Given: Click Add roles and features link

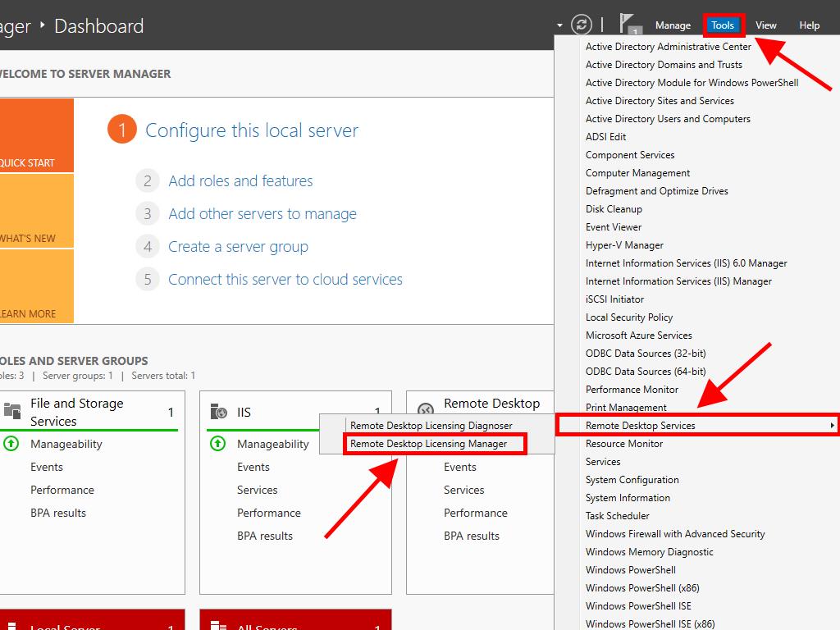Looking at the screenshot, I should click(x=240, y=181).
